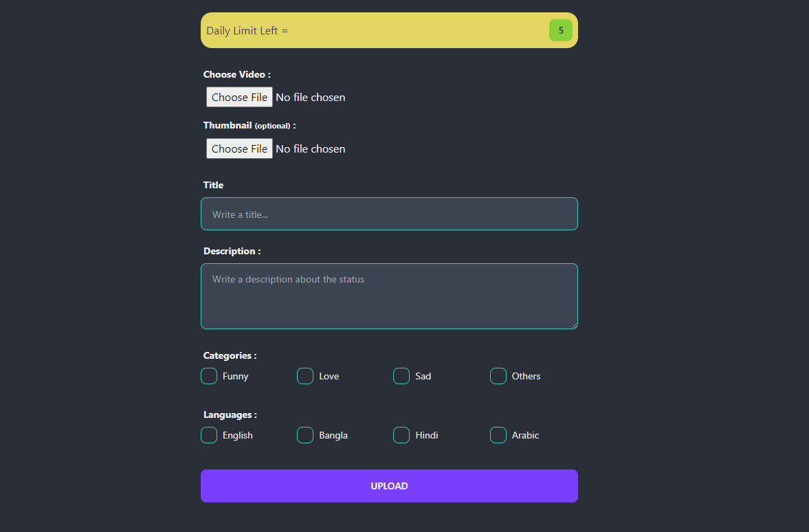This screenshot has width=809, height=532.
Task: Tick the Love category checkbox
Action: [x=305, y=376]
